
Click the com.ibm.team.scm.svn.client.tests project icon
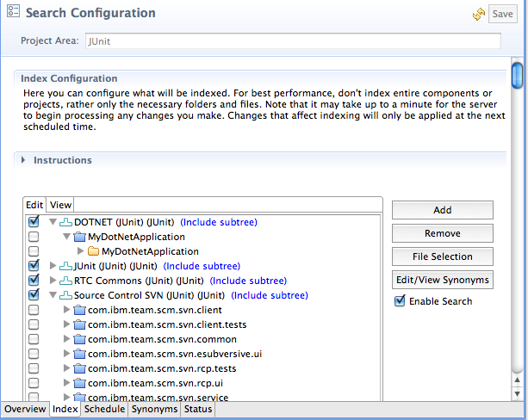tap(79, 324)
